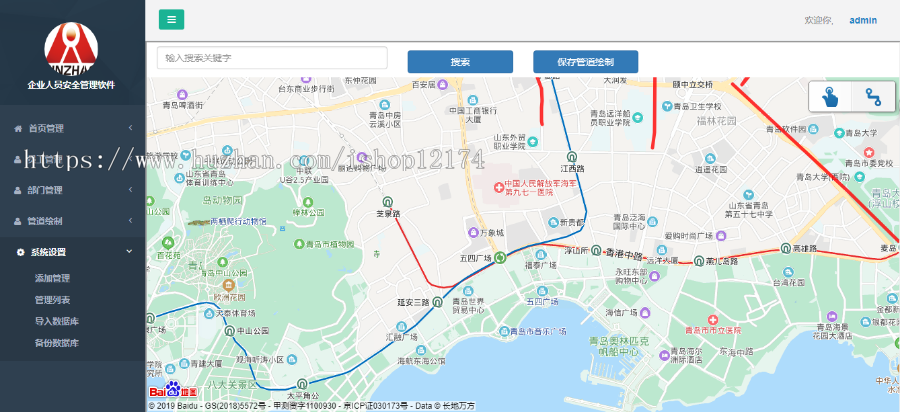
Task: Click the 芝泉路 metro station icon
Action: pos(388,201)
